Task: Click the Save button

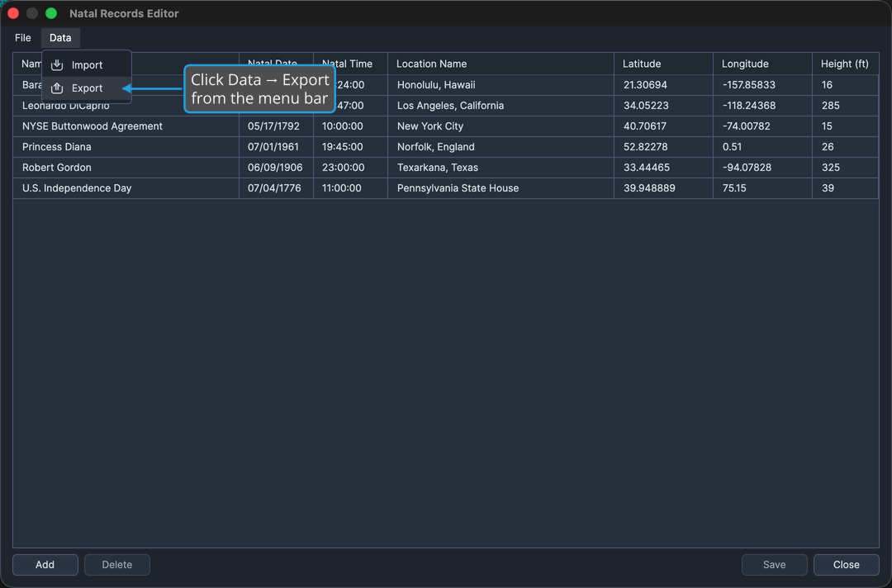Action: [x=774, y=565]
